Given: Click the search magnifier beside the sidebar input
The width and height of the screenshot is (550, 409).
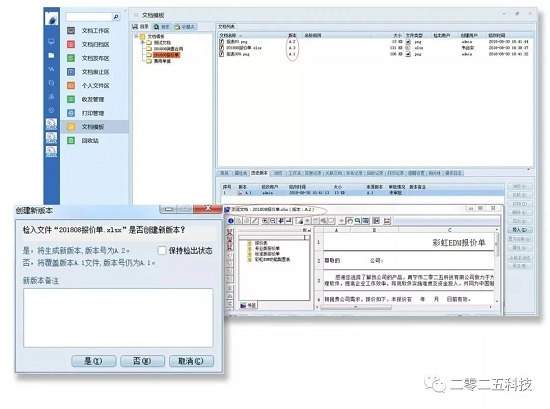Looking at the screenshot, I should (116, 16).
